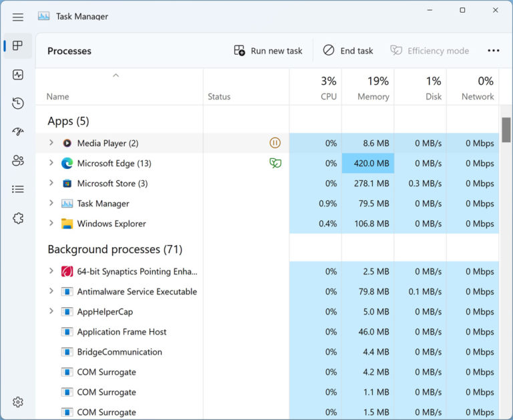Sort by the Network column header

[478, 97]
